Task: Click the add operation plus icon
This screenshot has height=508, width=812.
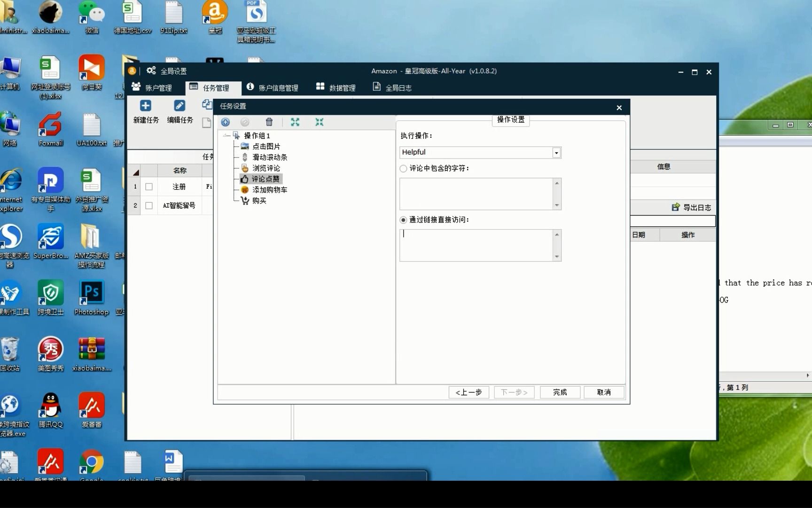Action: (226, 122)
